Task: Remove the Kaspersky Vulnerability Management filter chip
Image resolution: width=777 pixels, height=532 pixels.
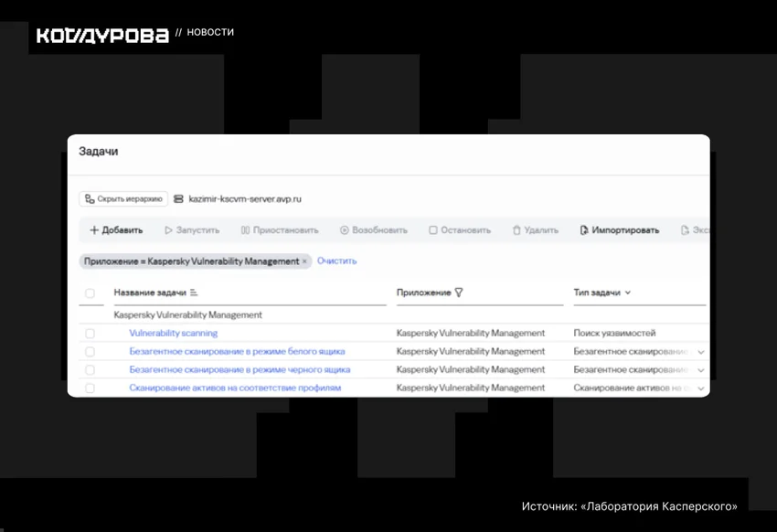Action: pyautogui.click(x=304, y=261)
